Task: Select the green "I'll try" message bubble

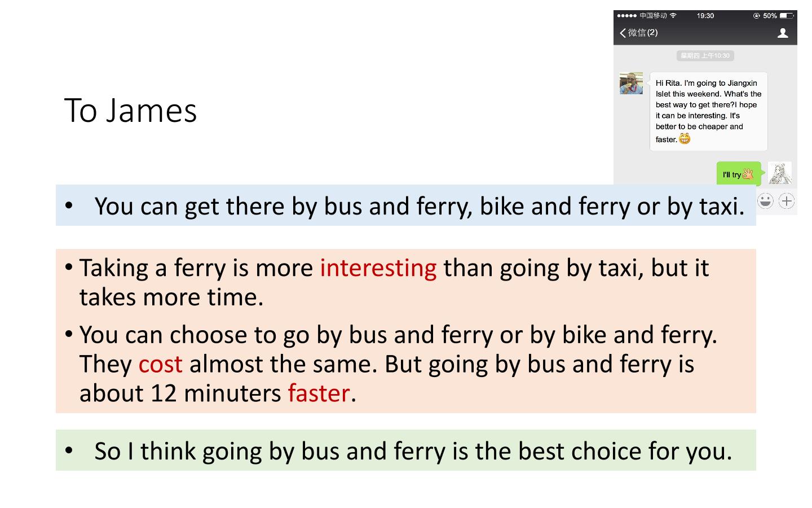Action: 739,174
